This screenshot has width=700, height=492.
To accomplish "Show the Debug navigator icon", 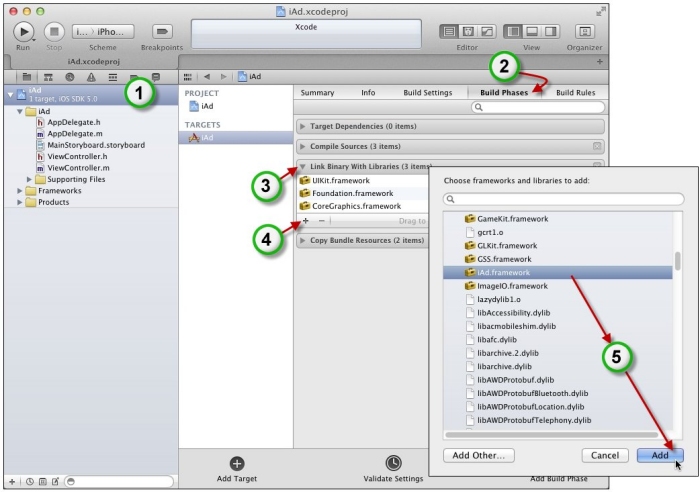I will [x=113, y=77].
